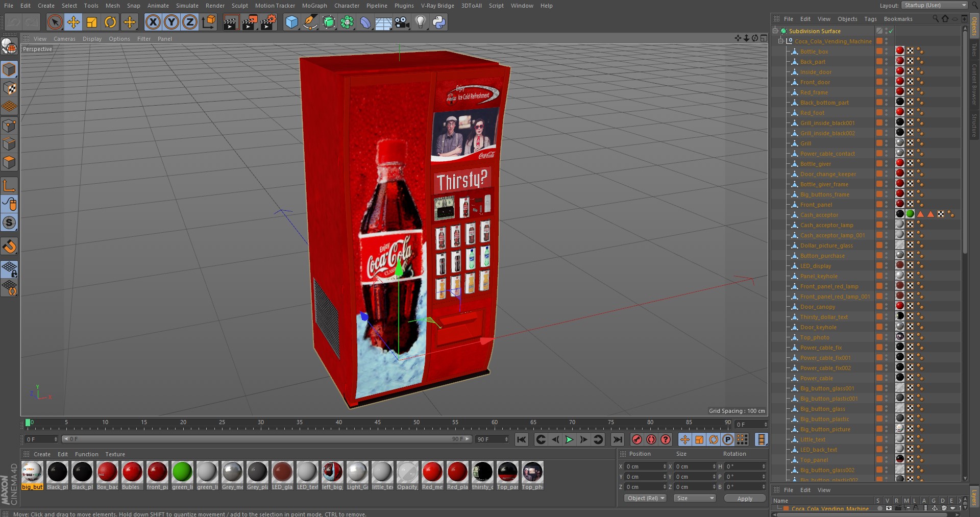Image resolution: width=980 pixels, height=517 pixels.
Task: Click Play Forwards button
Action: click(569, 439)
